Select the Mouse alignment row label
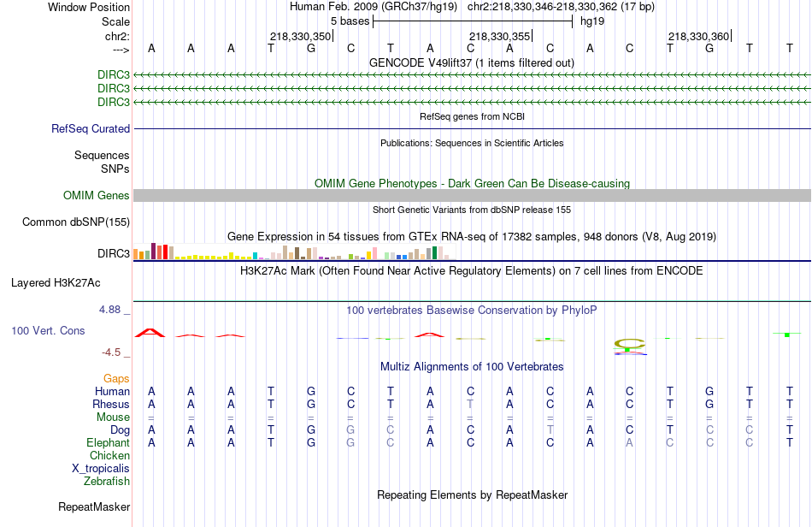812x527 pixels. [x=113, y=417]
